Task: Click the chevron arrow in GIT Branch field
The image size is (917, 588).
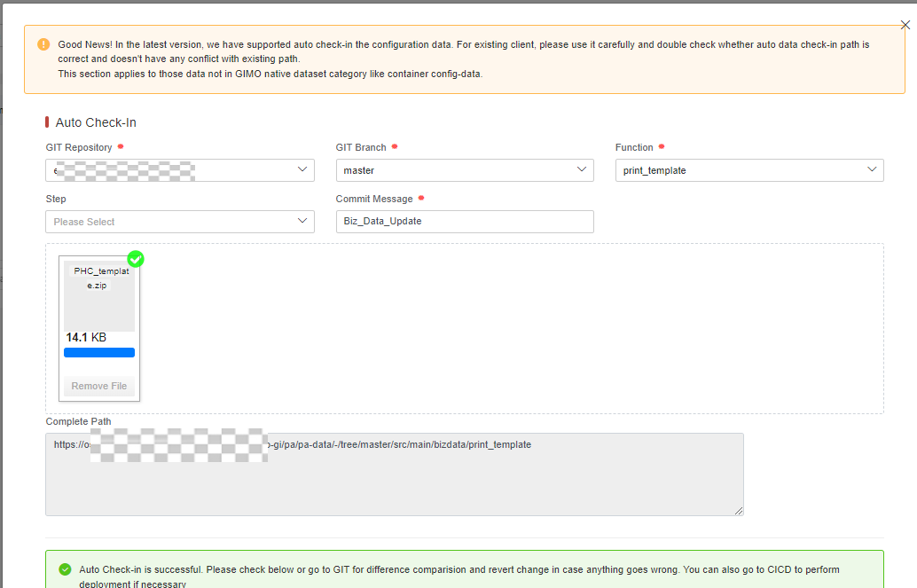Action: 583,169
